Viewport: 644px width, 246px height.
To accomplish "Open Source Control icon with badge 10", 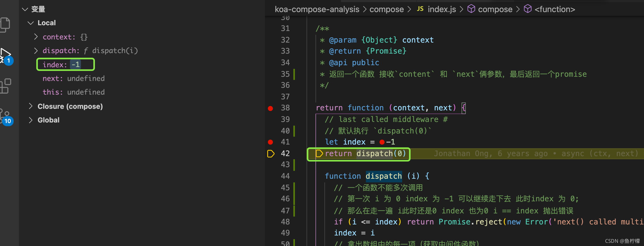I will point(6,117).
